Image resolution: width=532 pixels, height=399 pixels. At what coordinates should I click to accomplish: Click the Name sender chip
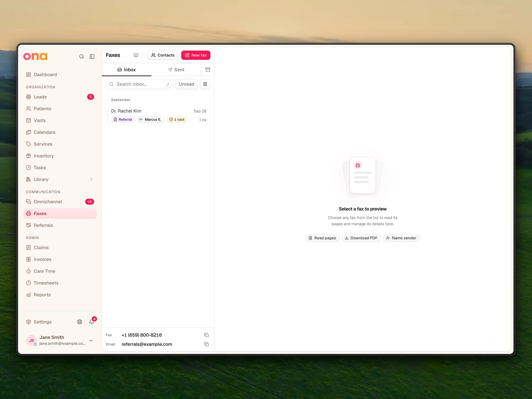[x=401, y=238]
